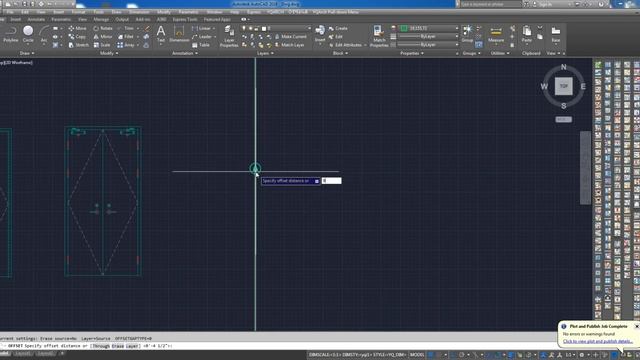
Task: Expand the Modify panel
Action: [x=109, y=53]
